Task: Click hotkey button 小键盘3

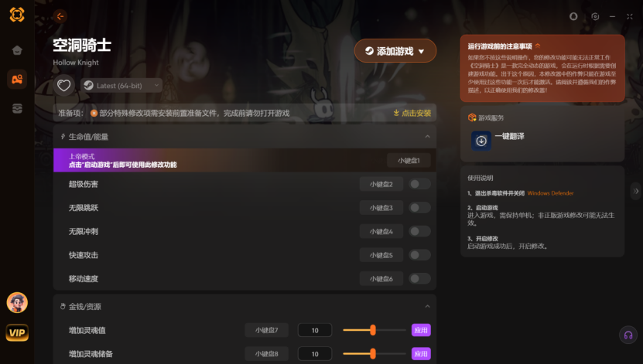Action: pos(381,208)
